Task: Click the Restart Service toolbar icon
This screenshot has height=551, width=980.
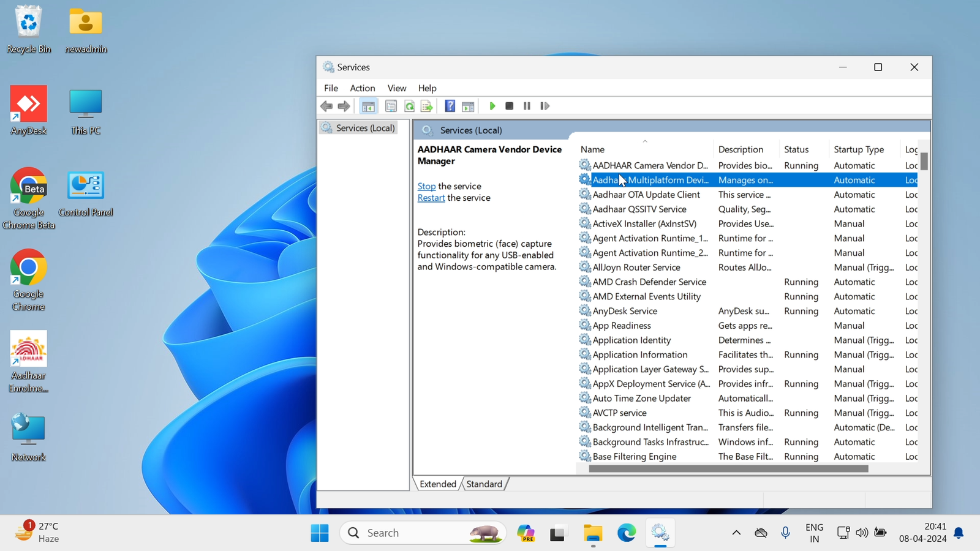Action: 545,107
